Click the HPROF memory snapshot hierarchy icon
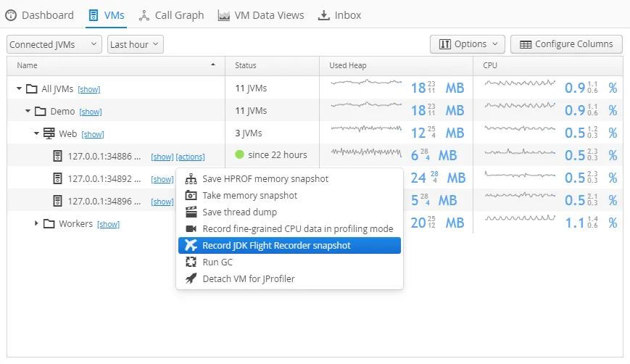The image size is (630, 364). click(191, 179)
